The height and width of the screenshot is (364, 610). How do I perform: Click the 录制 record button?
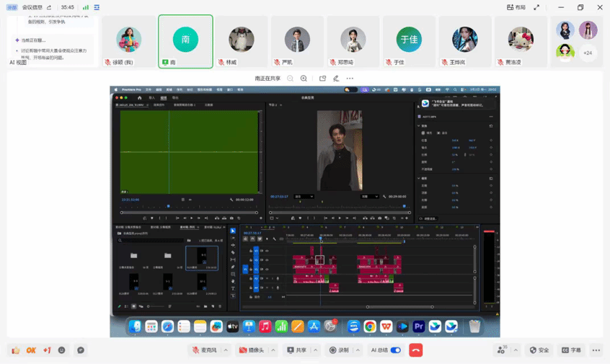pos(339,350)
